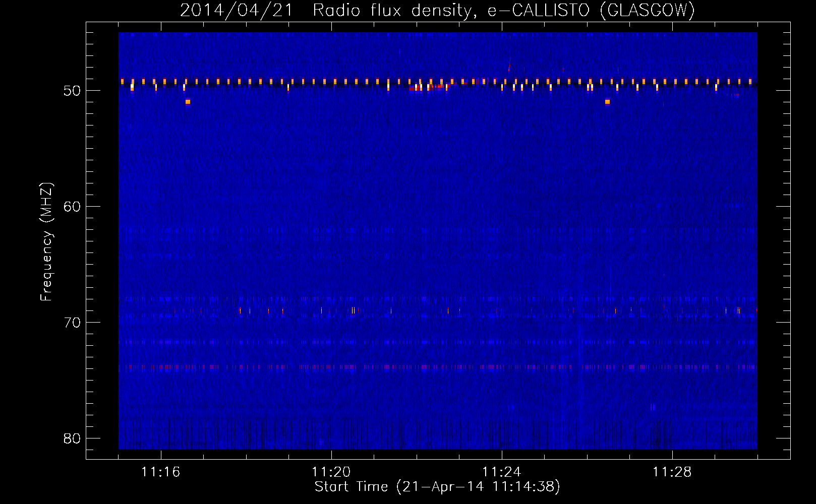The image size is (816, 504).
Task: Click the 11:20 time axis label
Action: 331,472
